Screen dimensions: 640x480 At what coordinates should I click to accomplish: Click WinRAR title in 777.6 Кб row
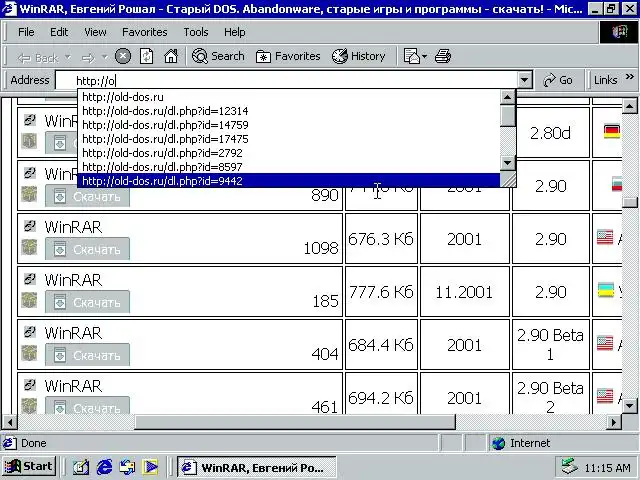pyautogui.click(x=73, y=280)
